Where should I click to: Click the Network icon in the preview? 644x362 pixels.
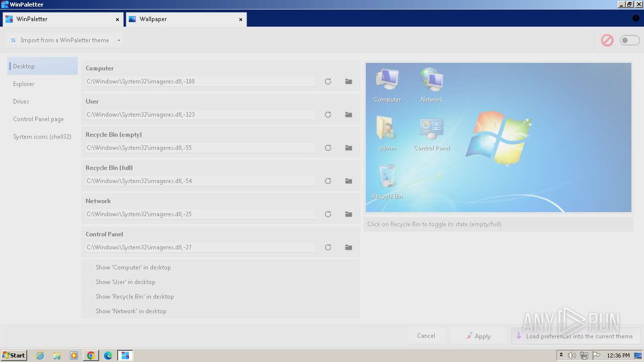click(x=432, y=85)
